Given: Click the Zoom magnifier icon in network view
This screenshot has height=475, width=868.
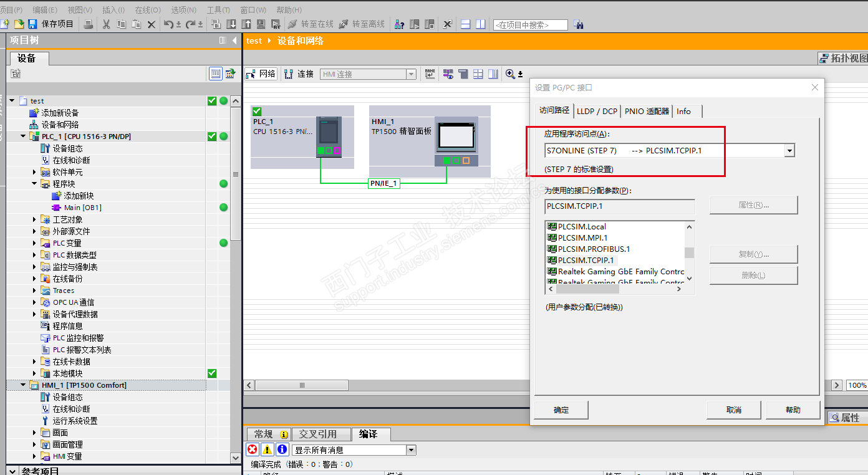Looking at the screenshot, I should (511, 74).
